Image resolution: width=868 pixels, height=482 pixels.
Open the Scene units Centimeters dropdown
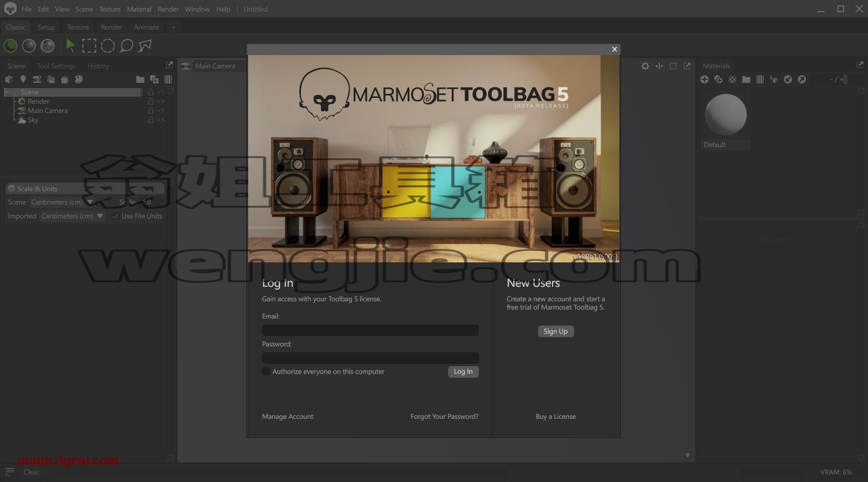point(62,202)
